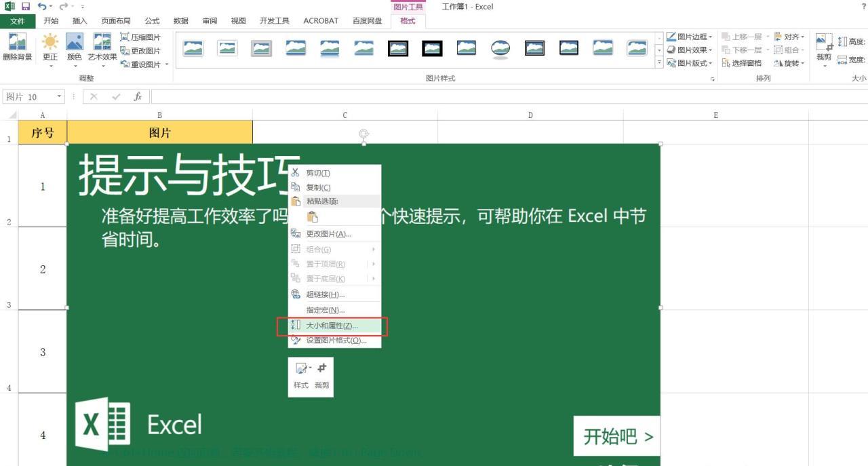The image size is (868, 466).
Task: Switch to the 数据 ribbon tab
Action: coord(181,21)
